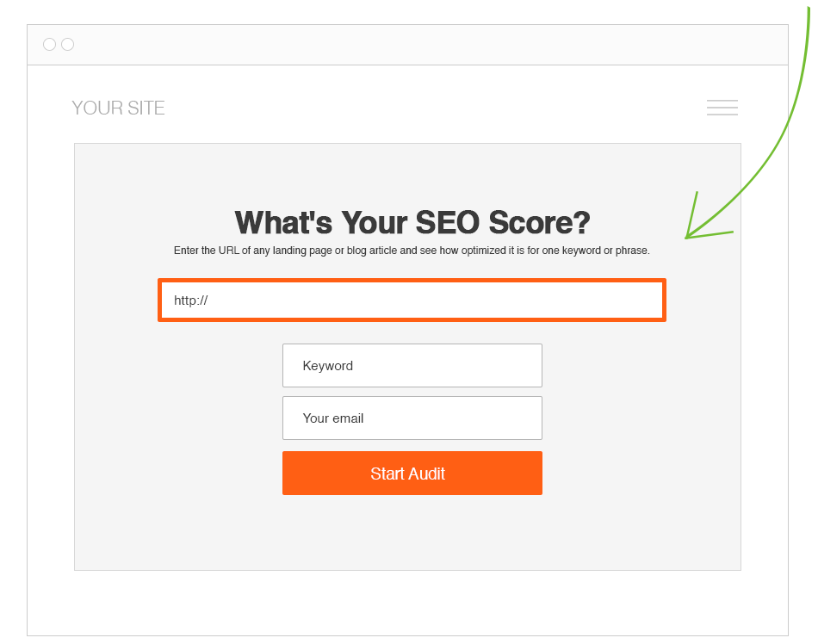The image size is (818, 644).
Task: Click the green arrowhead pointing at the form
Action: point(691,232)
